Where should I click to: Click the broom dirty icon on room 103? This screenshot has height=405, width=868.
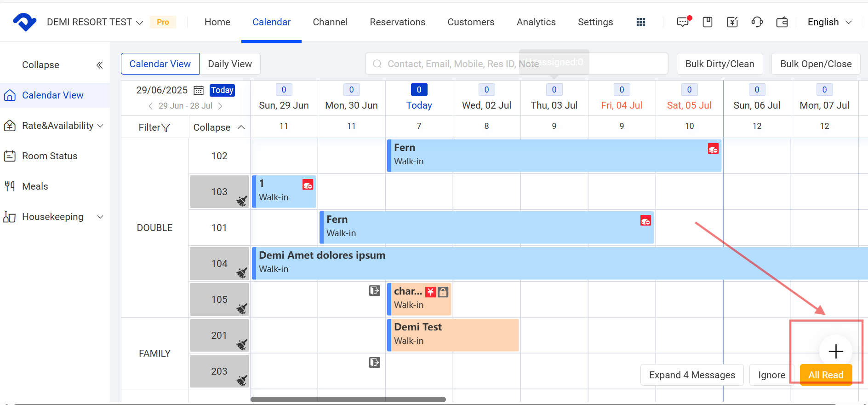(x=242, y=201)
